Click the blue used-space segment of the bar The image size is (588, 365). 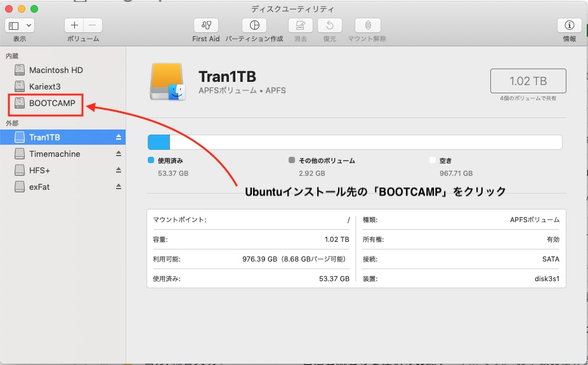click(159, 142)
